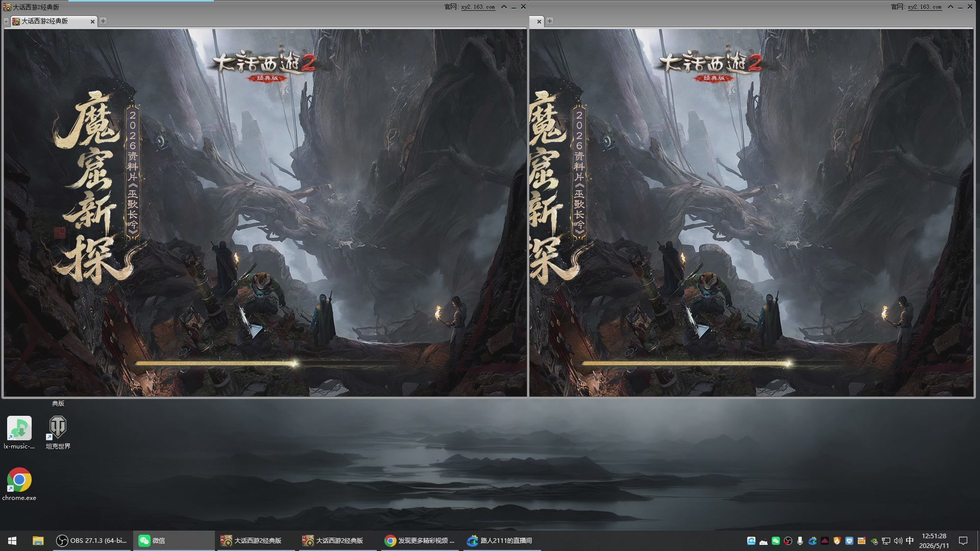
Task: Click the white cloud tray icon
Action: 764,541
